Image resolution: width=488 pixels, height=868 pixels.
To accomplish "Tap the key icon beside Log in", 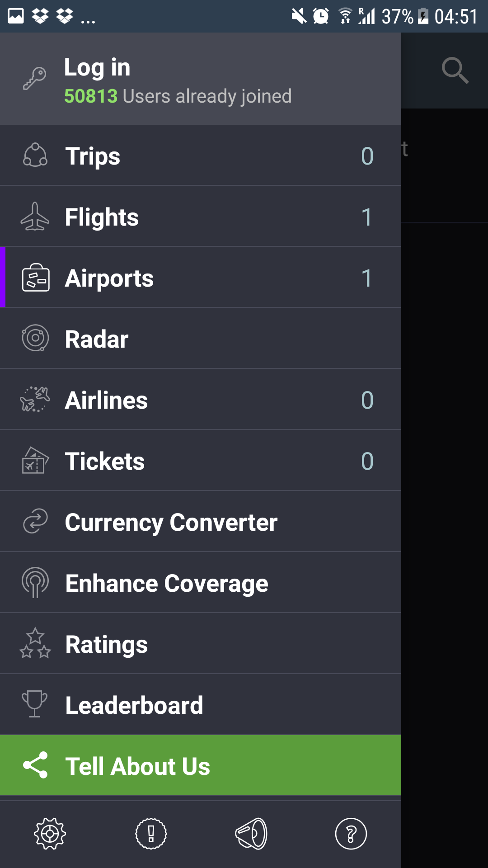I will pyautogui.click(x=35, y=79).
